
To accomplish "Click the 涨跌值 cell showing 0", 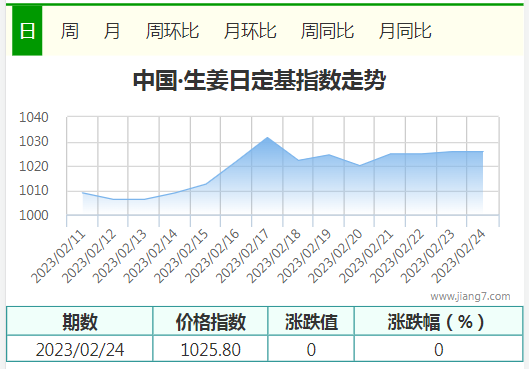I will [311, 349].
